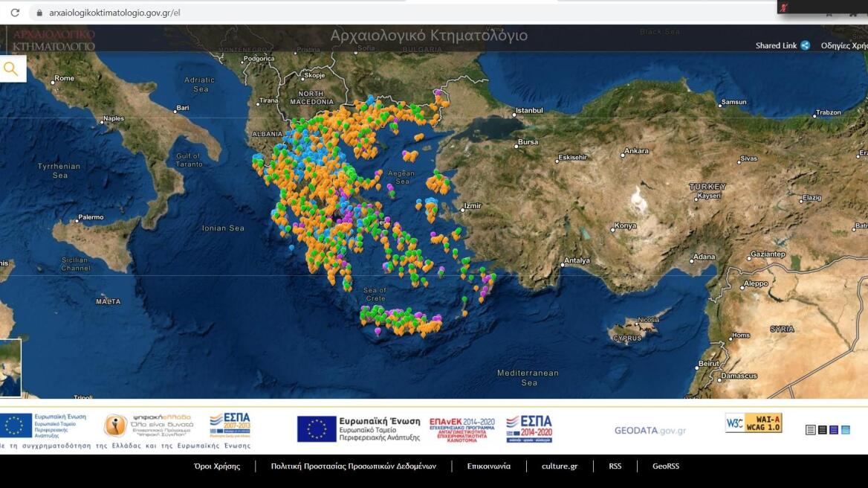This screenshot has width=868, height=488.
Task: Follow the culture.gr footer link
Action: click(560, 466)
